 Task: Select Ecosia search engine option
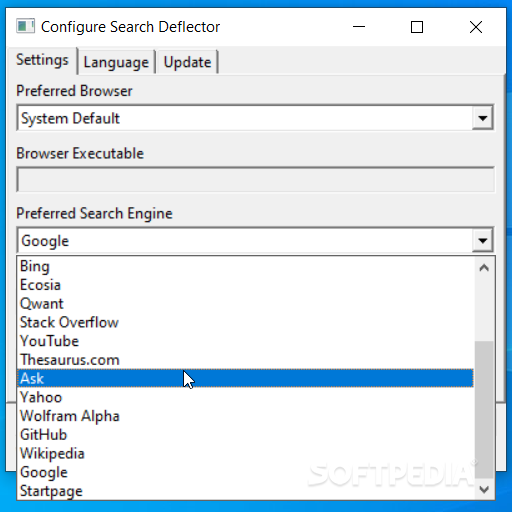click(x=245, y=285)
